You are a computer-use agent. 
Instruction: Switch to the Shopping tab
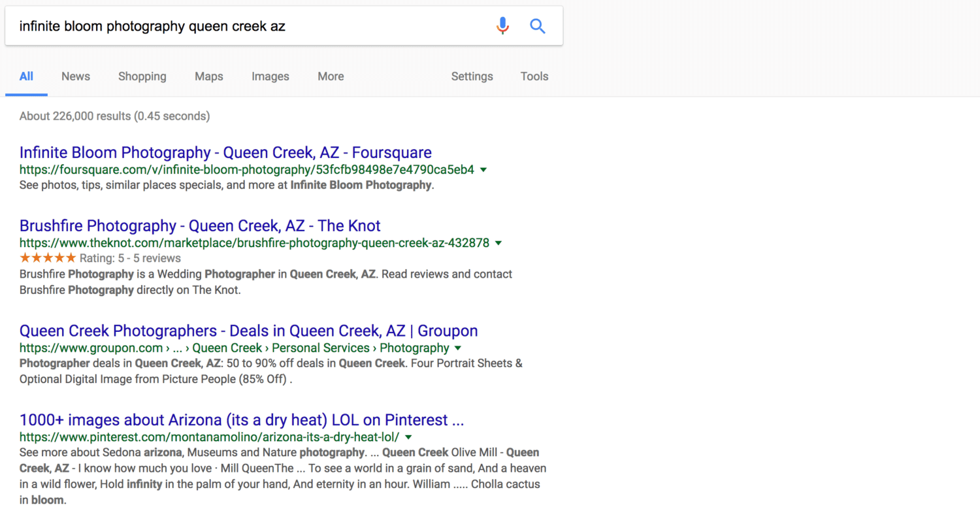tap(142, 76)
